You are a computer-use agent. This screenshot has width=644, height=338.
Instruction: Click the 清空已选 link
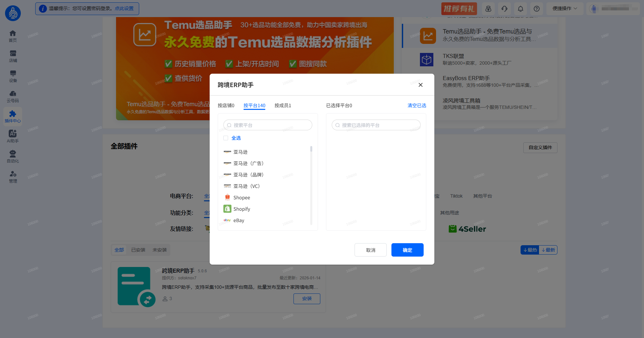pyautogui.click(x=417, y=106)
